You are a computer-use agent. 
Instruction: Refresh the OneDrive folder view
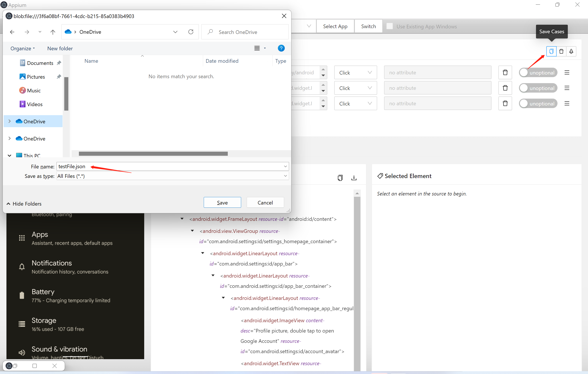click(x=191, y=32)
